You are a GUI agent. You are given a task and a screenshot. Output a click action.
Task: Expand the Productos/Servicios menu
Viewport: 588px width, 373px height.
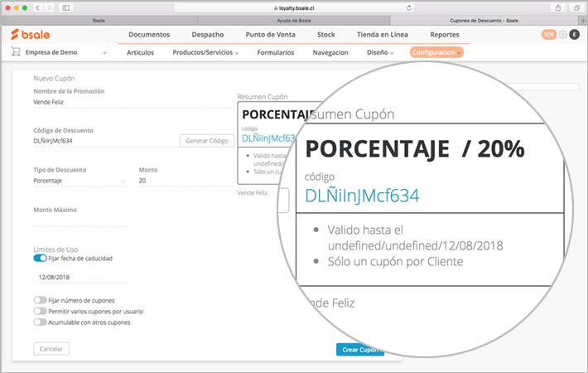205,52
